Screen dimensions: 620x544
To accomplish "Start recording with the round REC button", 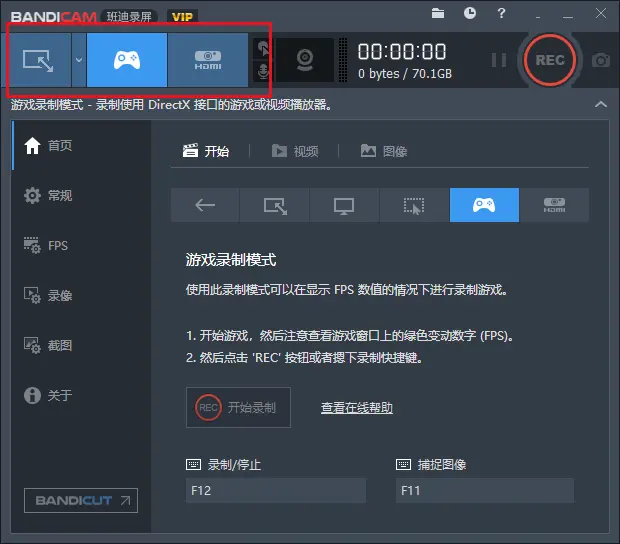I will click(550, 60).
